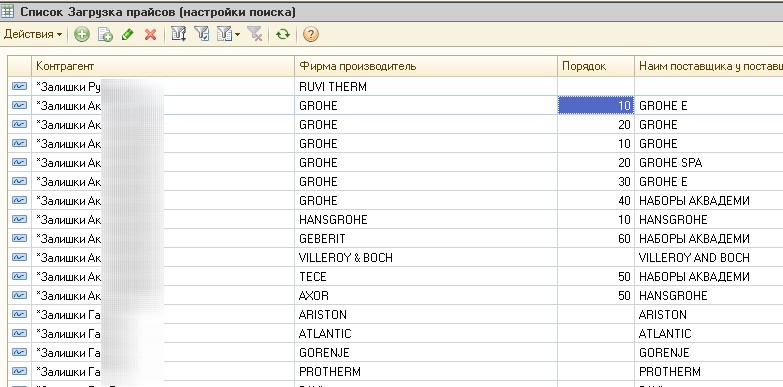Viewport: 783px width, 387px height.
Task: Select the AXOR manufacturer cell
Action: (426, 295)
